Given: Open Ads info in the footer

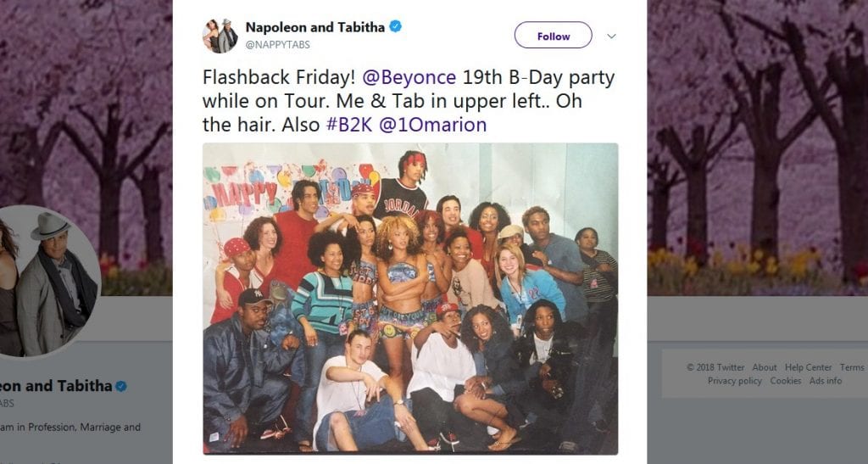Looking at the screenshot, I should [x=825, y=381].
